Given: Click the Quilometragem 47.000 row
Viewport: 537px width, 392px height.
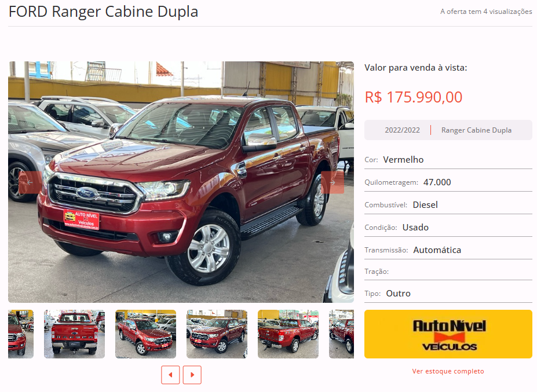Looking at the screenshot, I should (448, 182).
